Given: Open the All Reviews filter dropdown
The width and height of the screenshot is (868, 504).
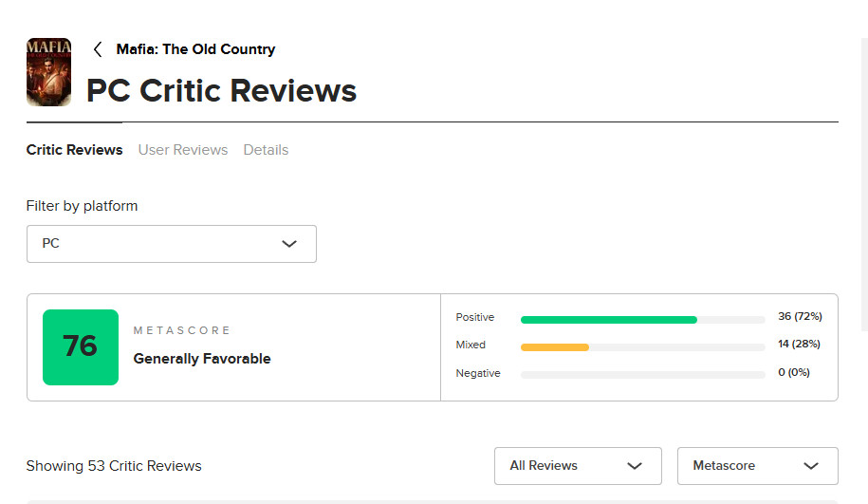Looking at the screenshot, I should 578,466.
